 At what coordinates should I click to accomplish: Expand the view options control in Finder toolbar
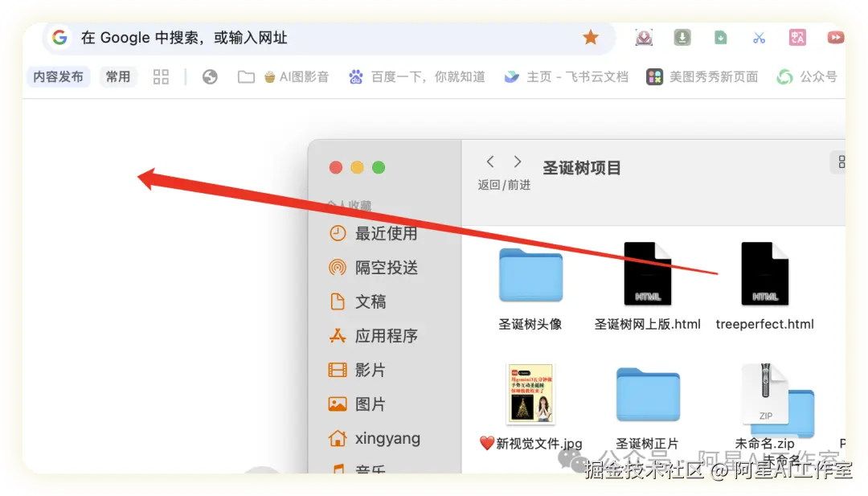pos(841,162)
